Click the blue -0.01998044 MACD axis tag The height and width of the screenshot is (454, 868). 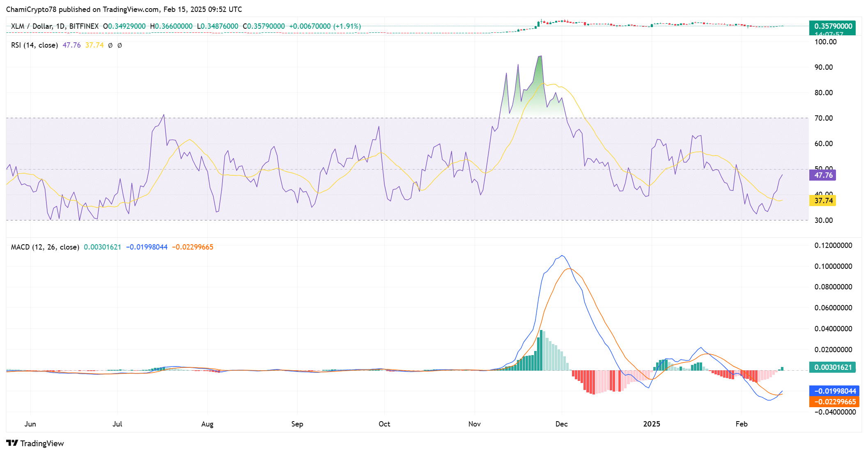pos(834,391)
